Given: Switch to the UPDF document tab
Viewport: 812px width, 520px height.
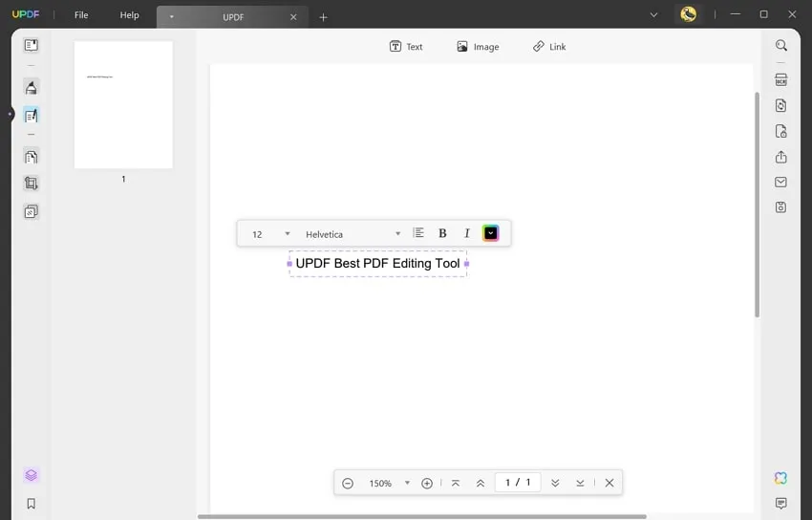Looking at the screenshot, I should tap(233, 17).
